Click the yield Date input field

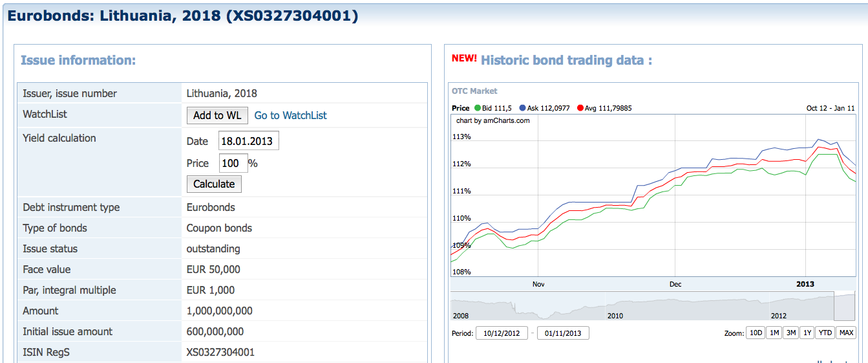[249, 141]
